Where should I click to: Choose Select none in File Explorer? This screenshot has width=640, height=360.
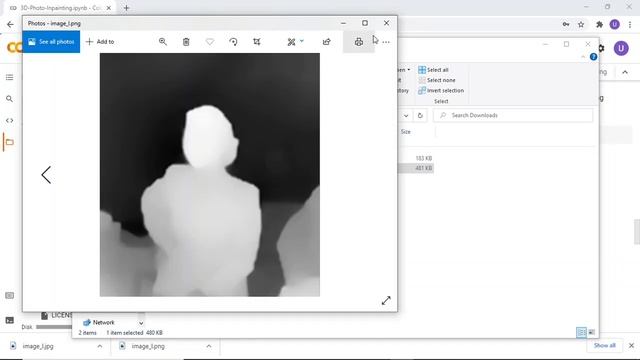(437, 80)
